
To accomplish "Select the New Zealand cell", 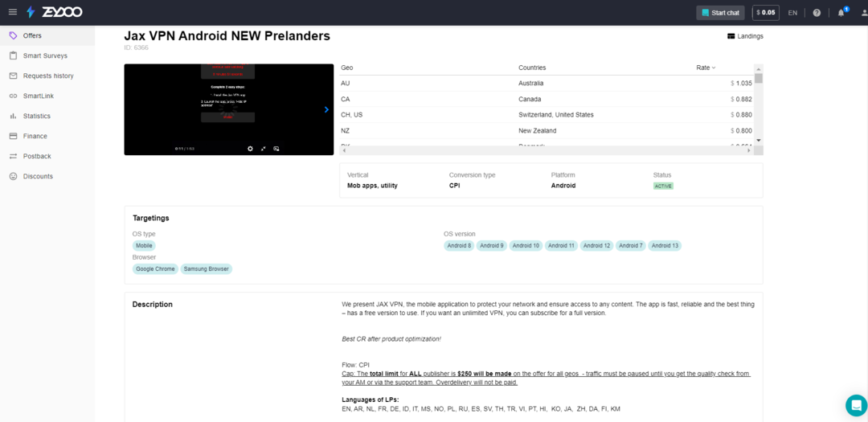I will (x=538, y=131).
